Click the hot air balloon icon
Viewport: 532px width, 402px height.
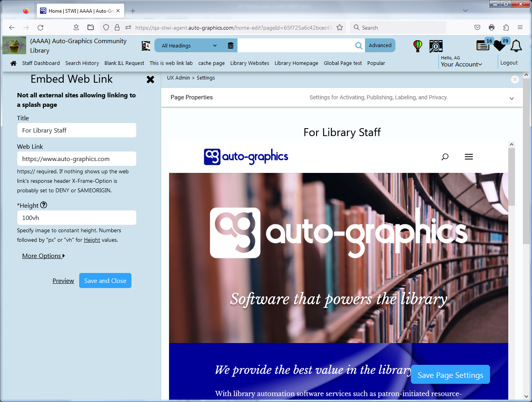[x=418, y=46]
